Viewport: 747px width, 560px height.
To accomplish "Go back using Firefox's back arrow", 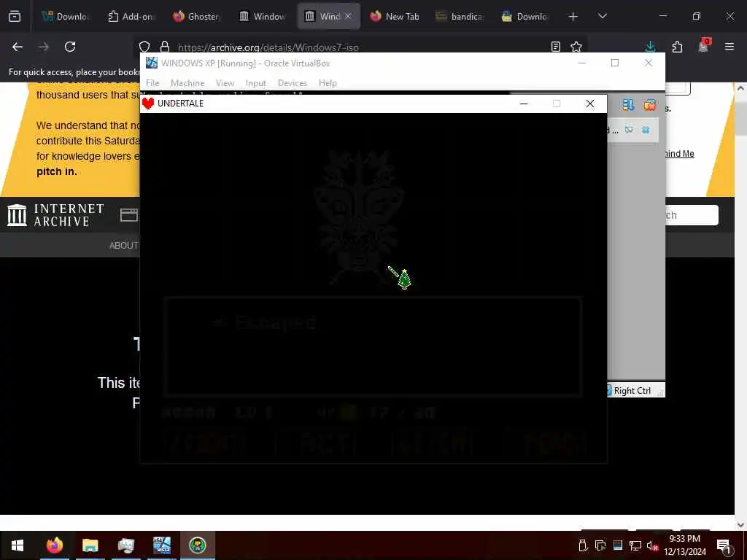I will pos(18,47).
